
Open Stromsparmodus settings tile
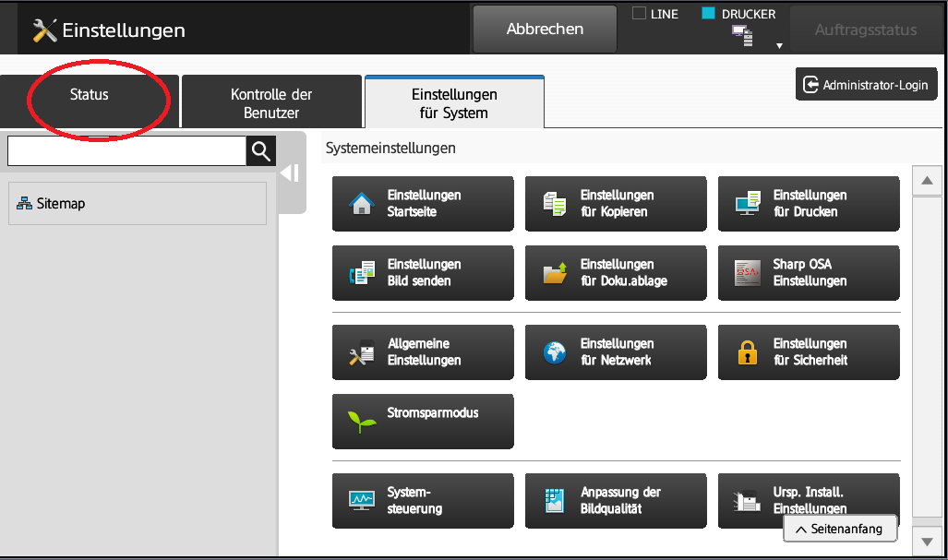point(422,422)
